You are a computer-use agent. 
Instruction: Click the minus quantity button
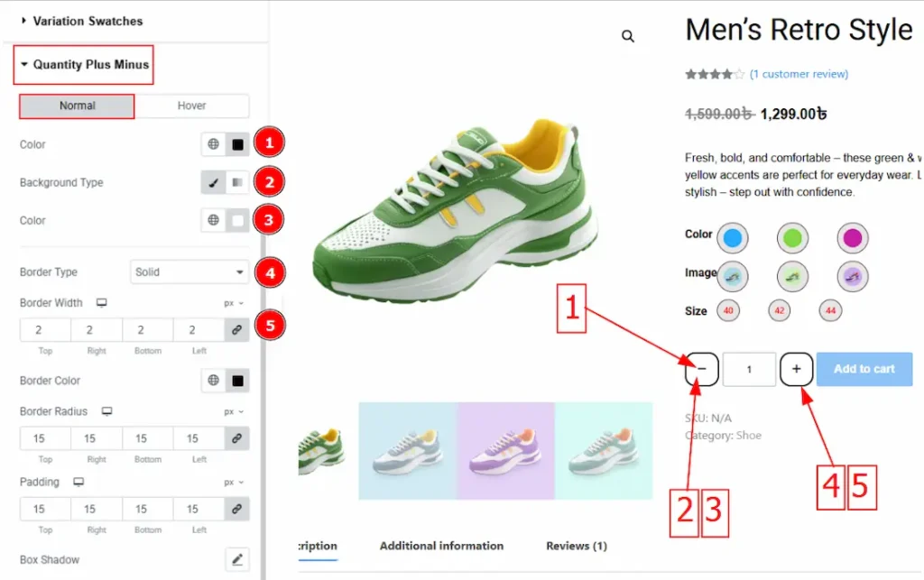[702, 369]
